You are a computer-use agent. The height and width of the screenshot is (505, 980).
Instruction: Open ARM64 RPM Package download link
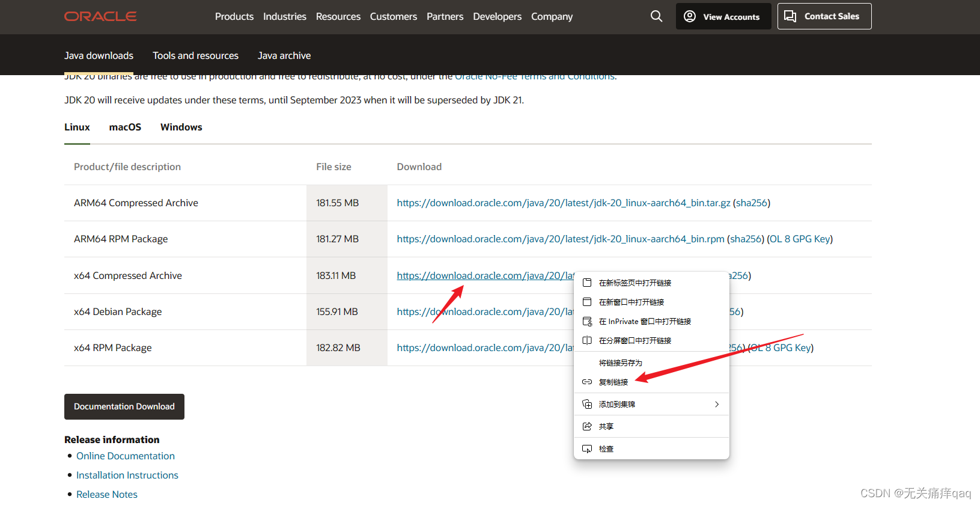tap(561, 239)
